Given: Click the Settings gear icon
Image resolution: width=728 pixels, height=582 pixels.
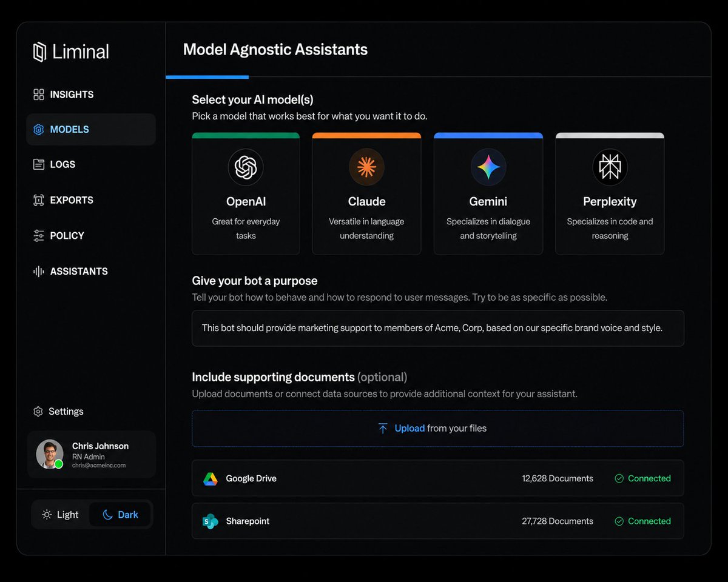Looking at the screenshot, I should pos(38,412).
